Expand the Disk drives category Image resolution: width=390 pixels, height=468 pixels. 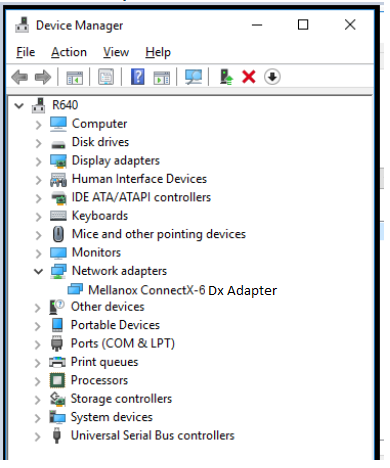(x=38, y=143)
